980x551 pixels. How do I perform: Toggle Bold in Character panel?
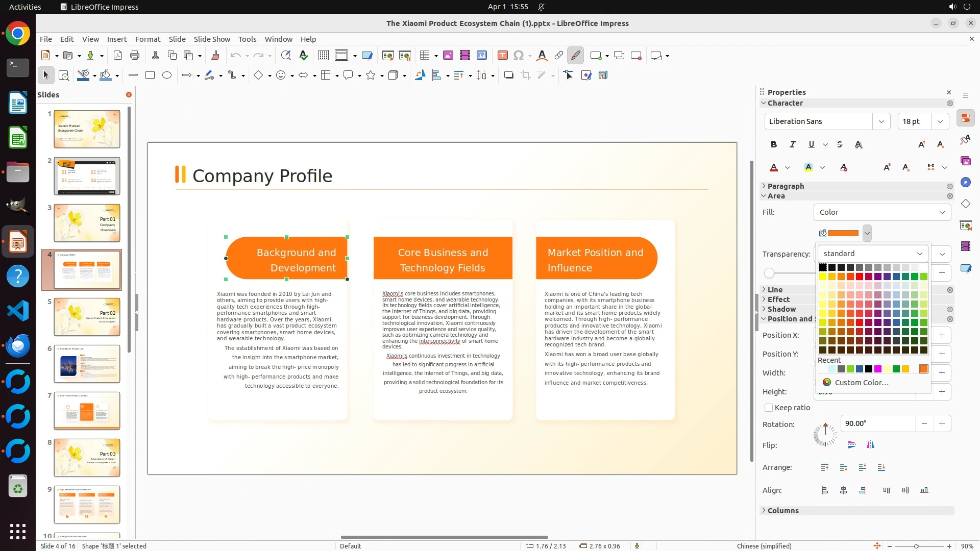pyautogui.click(x=774, y=145)
